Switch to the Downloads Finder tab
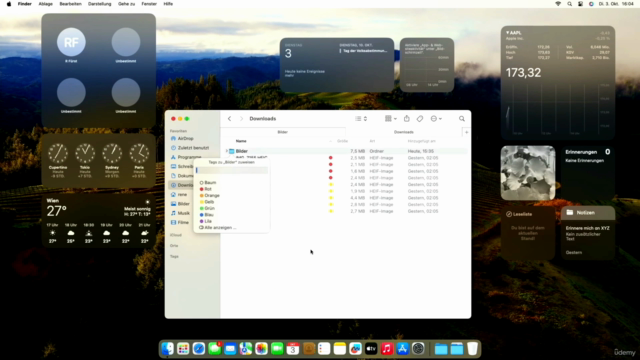Viewport: 640px width, 360px height. click(404, 132)
